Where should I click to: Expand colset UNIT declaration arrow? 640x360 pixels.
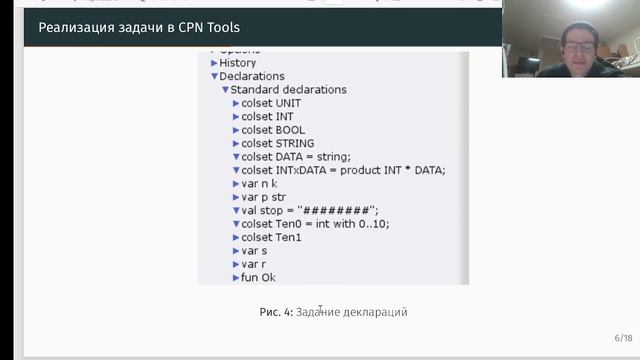click(236, 103)
